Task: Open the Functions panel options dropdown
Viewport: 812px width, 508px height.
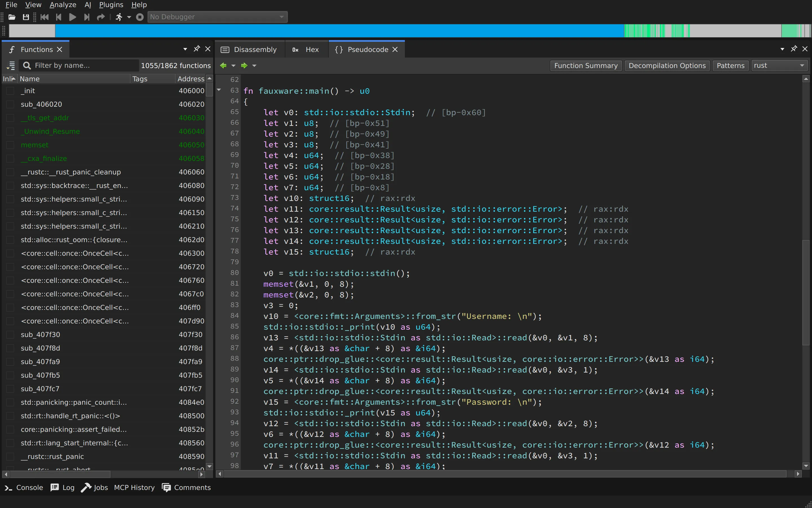Action: point(185,49)
